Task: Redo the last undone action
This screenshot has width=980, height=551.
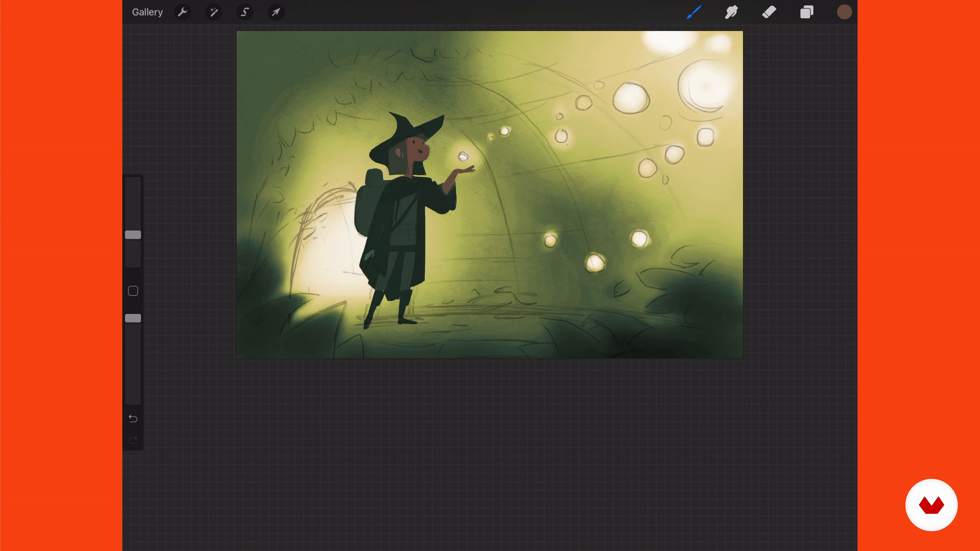Action: point(133,440)
